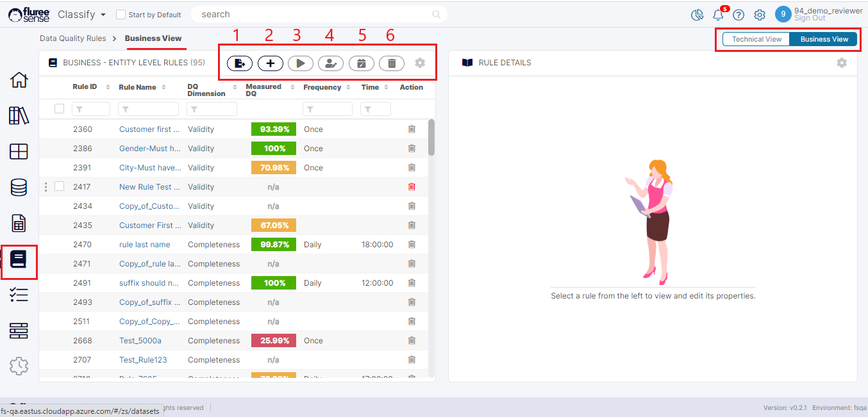Viewport: 868px width, 417px height.
Task: Open the three-dot menu on row 2417
Action: (46, 187)
